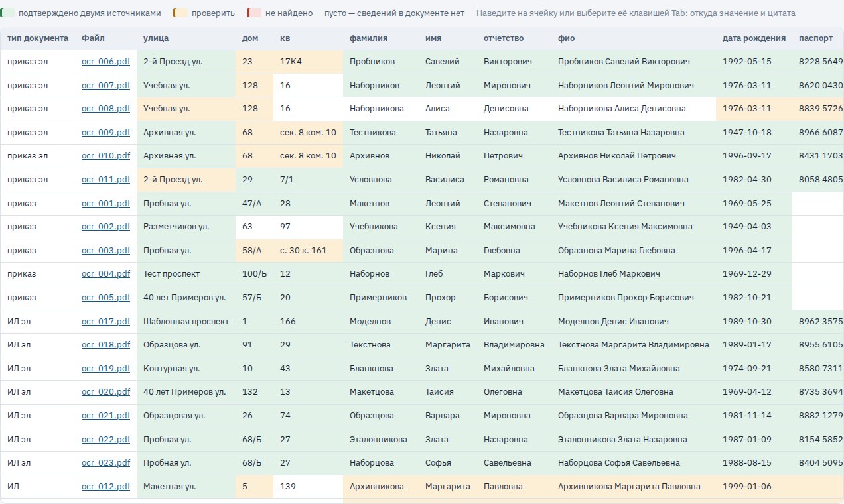844x504 pixels.
Task: Click the "дата рождения" column header
Action: [x=754, y=38]
